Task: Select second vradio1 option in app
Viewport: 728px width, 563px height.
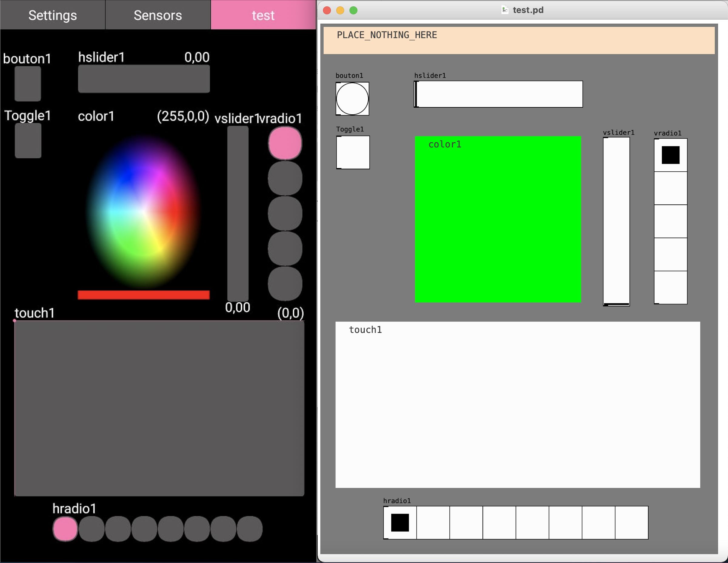Action: [x=285, y=178]
